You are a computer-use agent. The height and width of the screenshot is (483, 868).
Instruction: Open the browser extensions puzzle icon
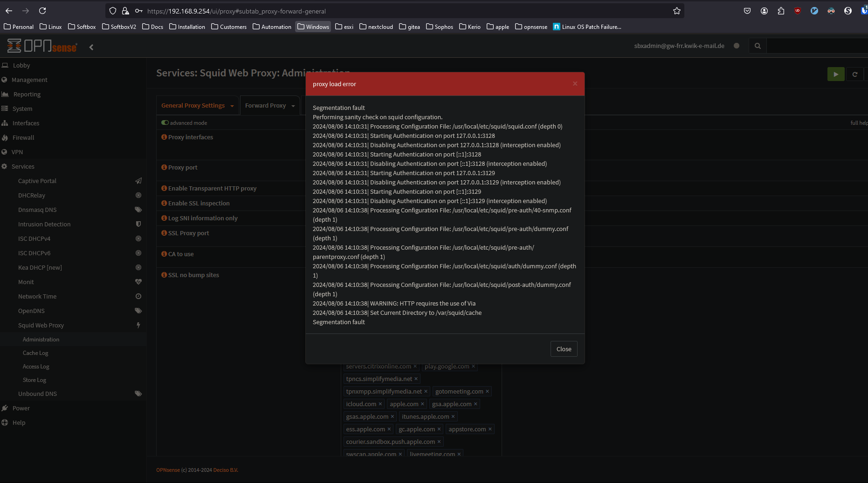[x=781, y=11]
